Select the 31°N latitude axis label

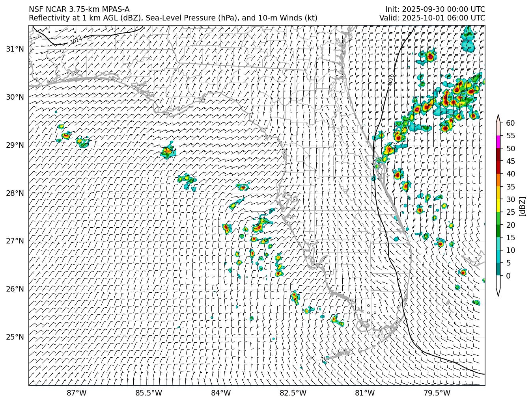tap(15, 49)
